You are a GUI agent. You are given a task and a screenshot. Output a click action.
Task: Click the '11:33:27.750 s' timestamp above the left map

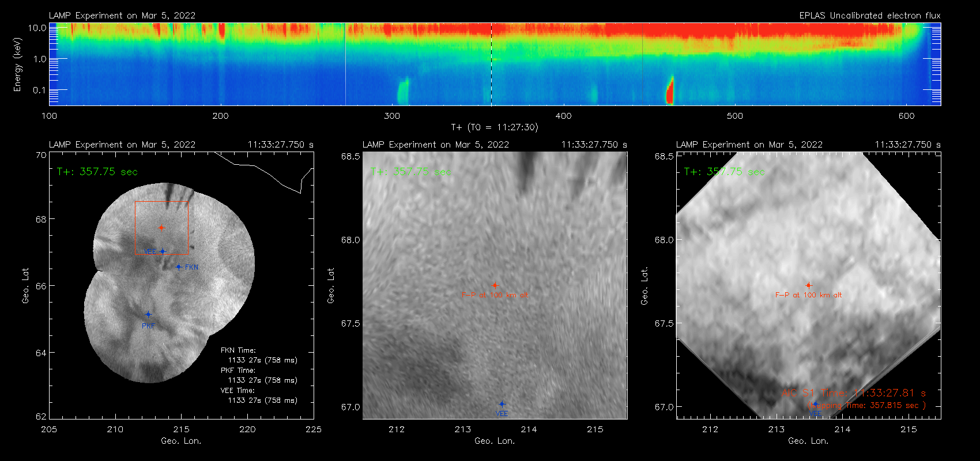[281, 145]
